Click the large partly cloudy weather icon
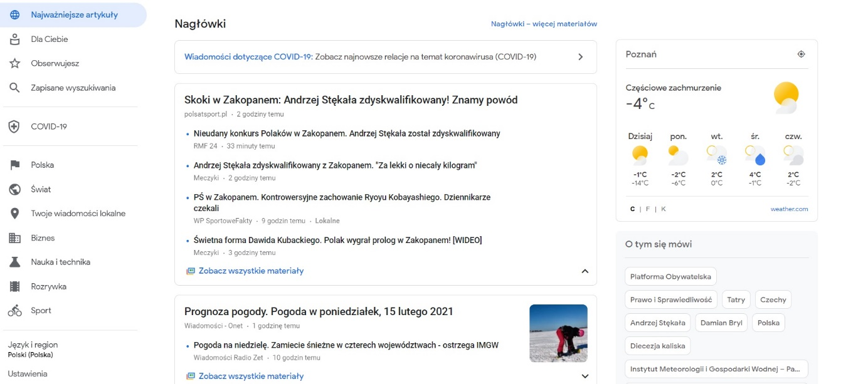The width and height of the screenshot is (868, 384). coord(786,97)
